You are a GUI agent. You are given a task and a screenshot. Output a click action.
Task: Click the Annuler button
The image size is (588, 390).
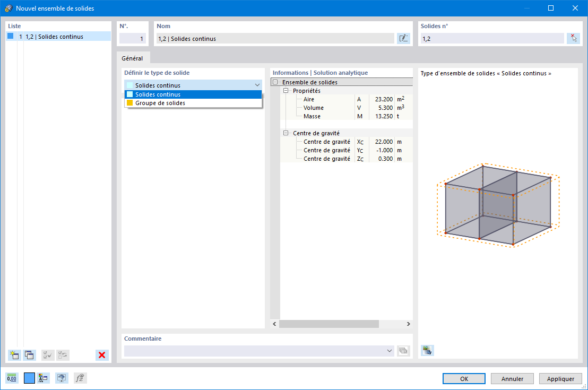(x=512, y=378)
